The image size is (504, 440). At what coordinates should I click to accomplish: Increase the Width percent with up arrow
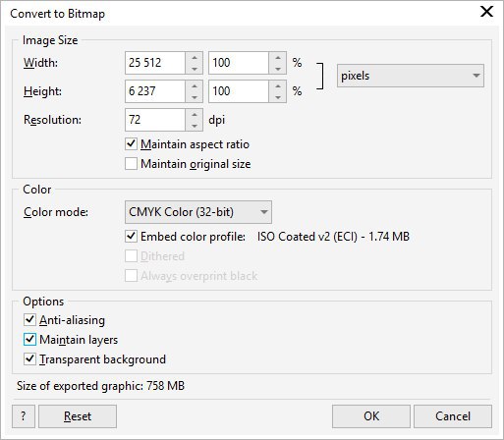click(278, 57)
